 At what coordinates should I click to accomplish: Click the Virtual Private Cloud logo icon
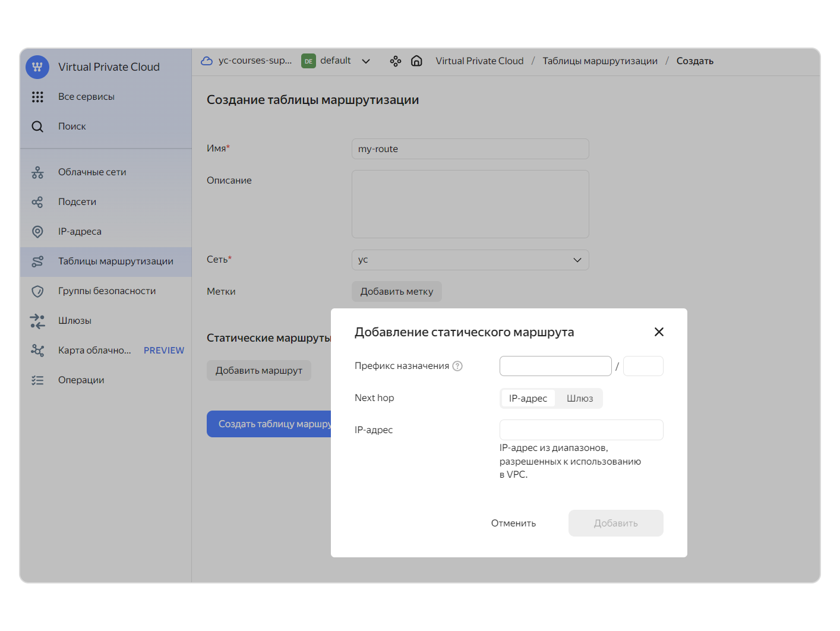point(37,67)
